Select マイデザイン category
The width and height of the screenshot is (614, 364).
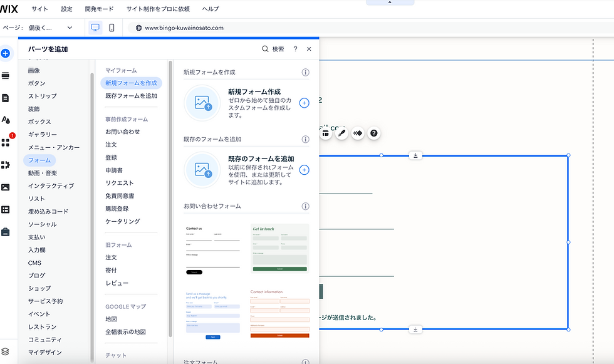coord(45,352)
